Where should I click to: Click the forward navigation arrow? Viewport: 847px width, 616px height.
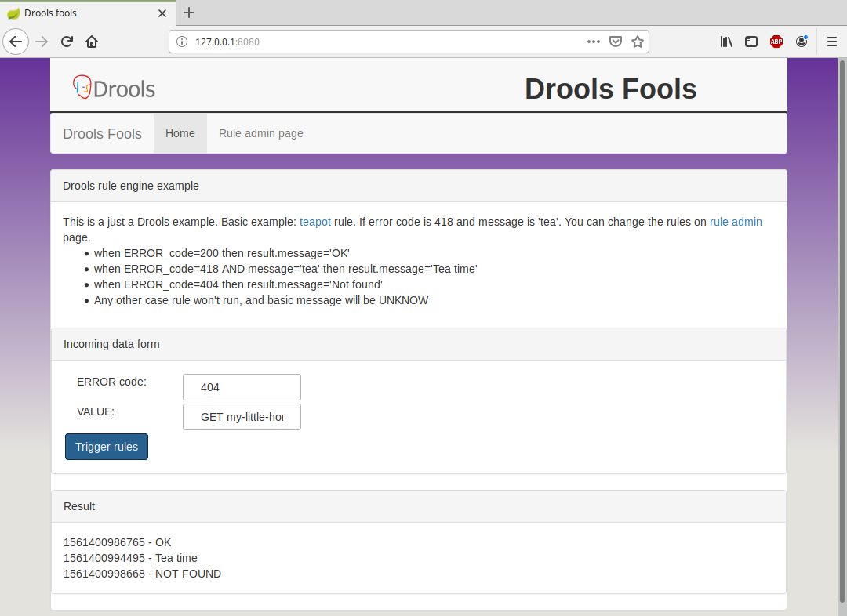coord(42,42)
